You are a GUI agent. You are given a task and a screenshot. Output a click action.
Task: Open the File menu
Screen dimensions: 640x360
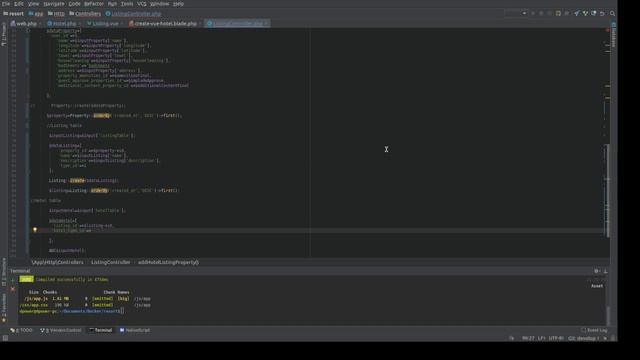[x=6, y=4]
